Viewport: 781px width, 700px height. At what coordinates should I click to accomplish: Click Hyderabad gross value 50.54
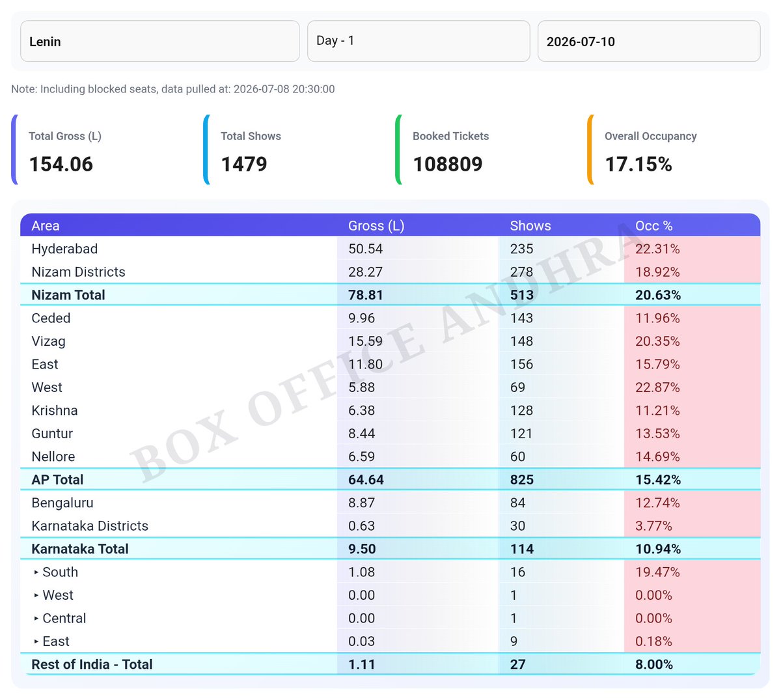366,249
